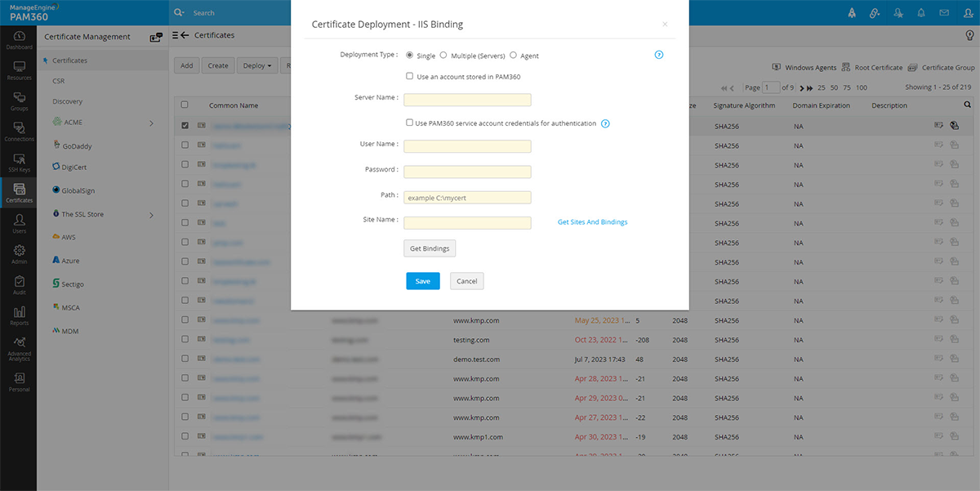Screen dimensions: 980x491
Task: Click the help icon beside Deployment Type
Action: (x=659, y=55)
